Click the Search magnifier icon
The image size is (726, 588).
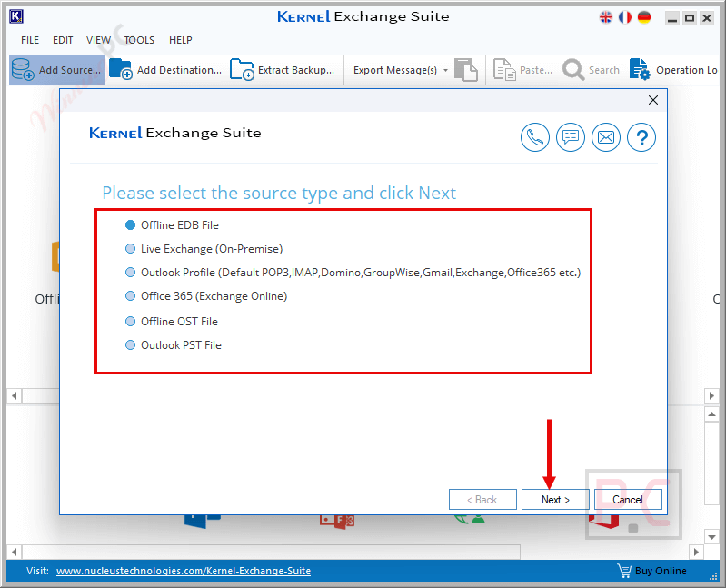pos(573,70)
